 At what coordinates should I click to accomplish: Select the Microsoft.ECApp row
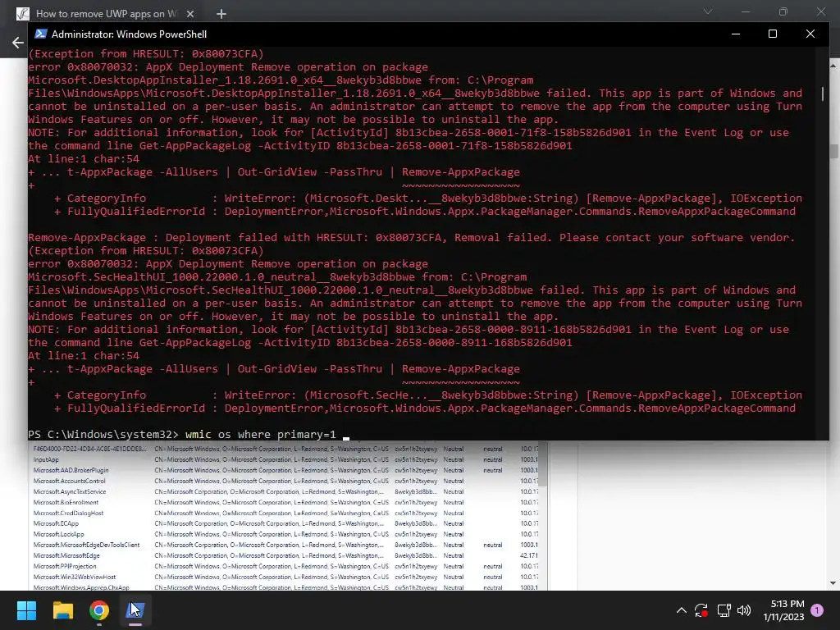[x=285, y=523]
